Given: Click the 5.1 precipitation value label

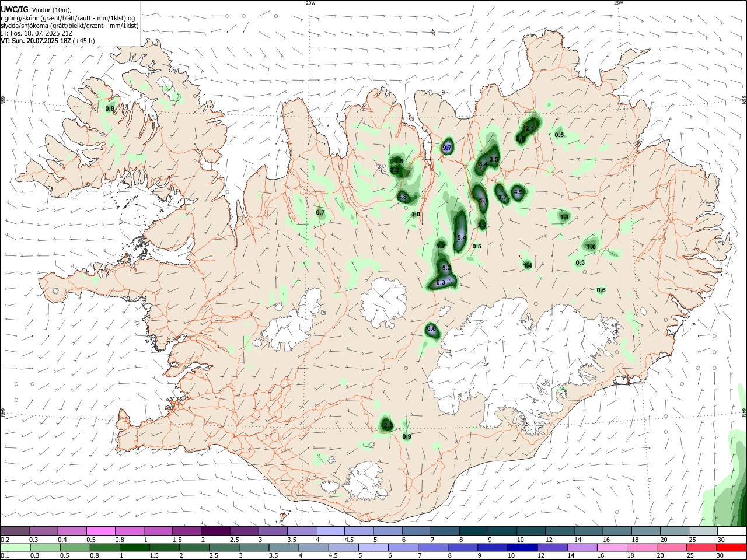Looking at the screenshot, I should (483, 200).
